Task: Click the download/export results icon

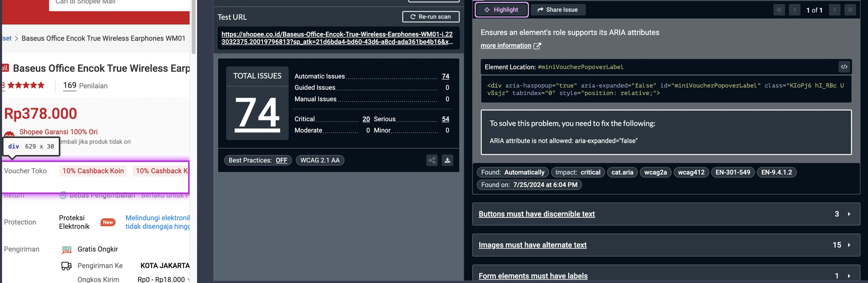Action: pyautogui.click(x=447, y=160)
